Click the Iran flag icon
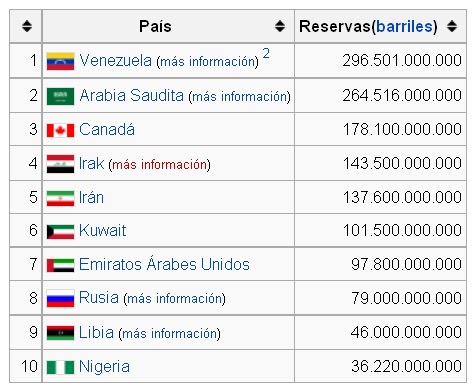 tap(60, 198)
